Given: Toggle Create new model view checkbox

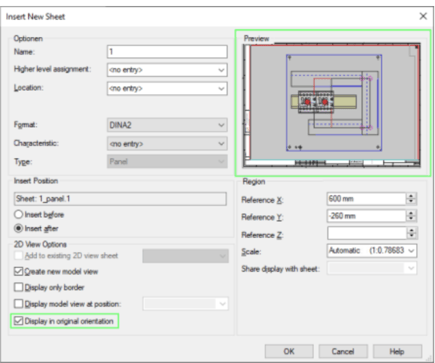Looking at the screenshot, I should 19,271.
